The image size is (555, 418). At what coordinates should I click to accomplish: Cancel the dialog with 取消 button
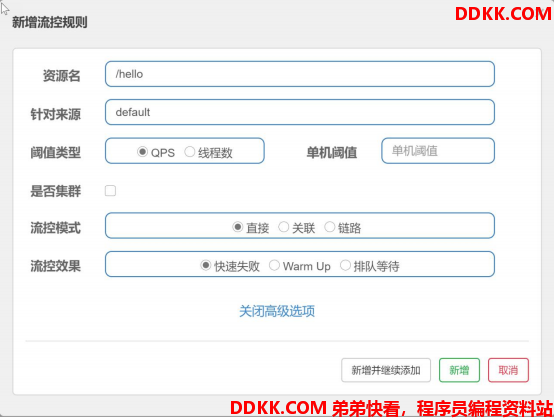[508, 370]
